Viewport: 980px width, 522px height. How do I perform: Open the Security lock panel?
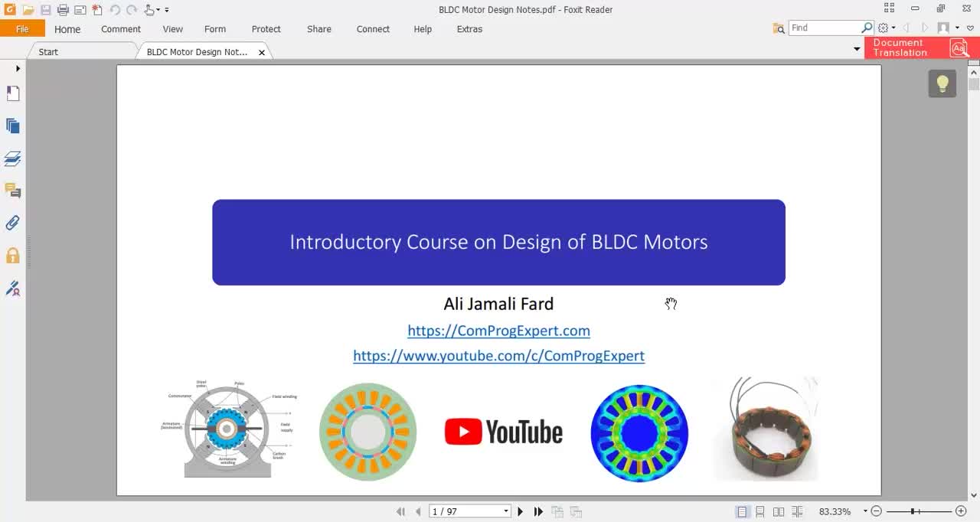[13, 256]
